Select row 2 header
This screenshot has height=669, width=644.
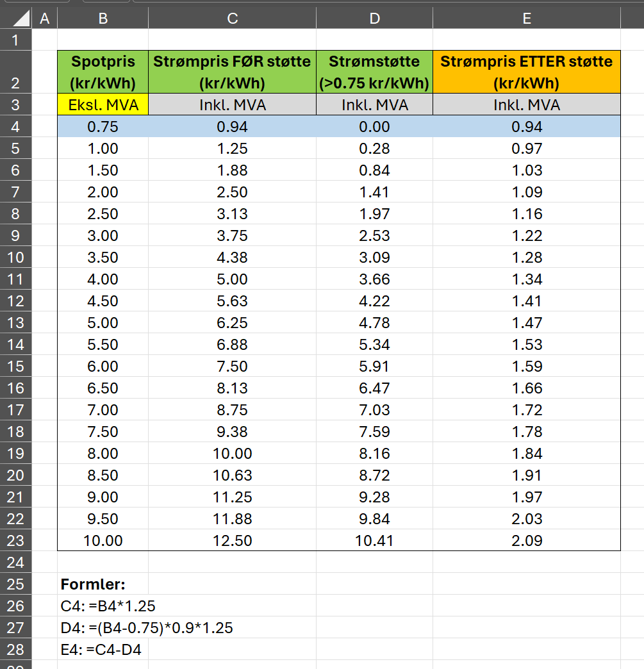pos(16,72)
